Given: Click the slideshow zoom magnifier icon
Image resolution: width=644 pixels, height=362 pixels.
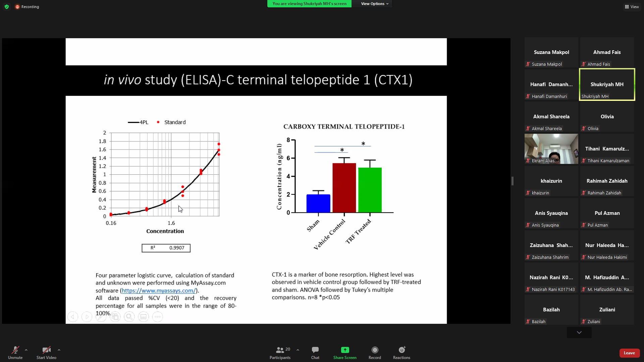Looking at the screenshot, I should click(x=129, y=317).
